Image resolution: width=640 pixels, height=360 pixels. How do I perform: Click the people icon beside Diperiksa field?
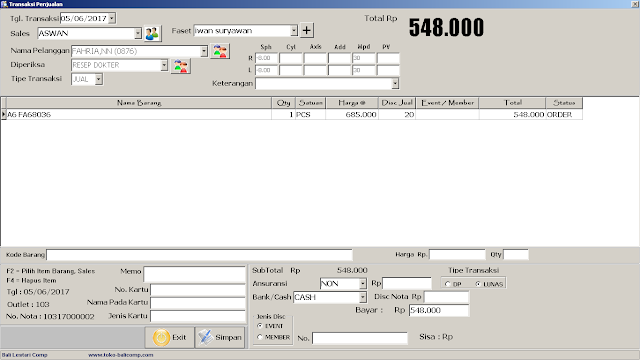click(x=181, y=66)
